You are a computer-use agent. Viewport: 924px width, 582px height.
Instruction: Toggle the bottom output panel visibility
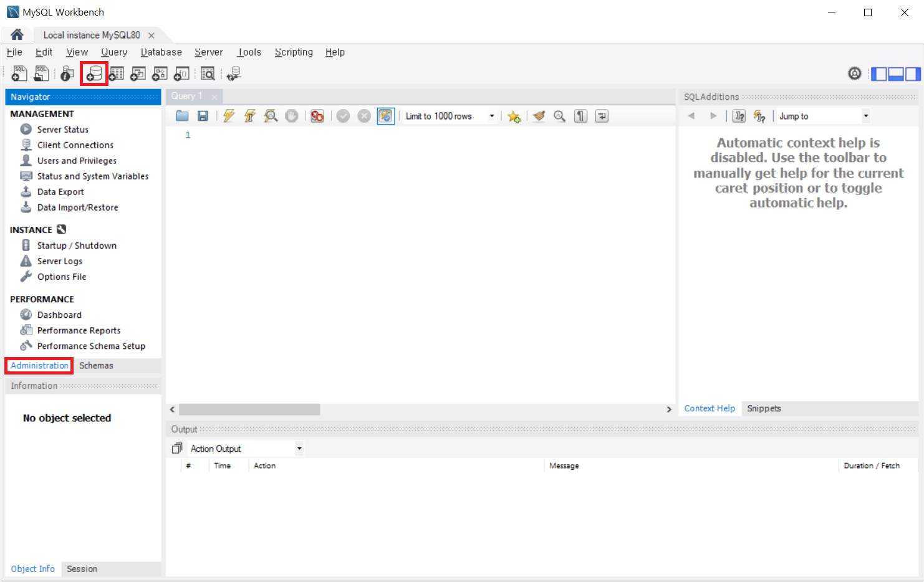[x=896, y=74]
